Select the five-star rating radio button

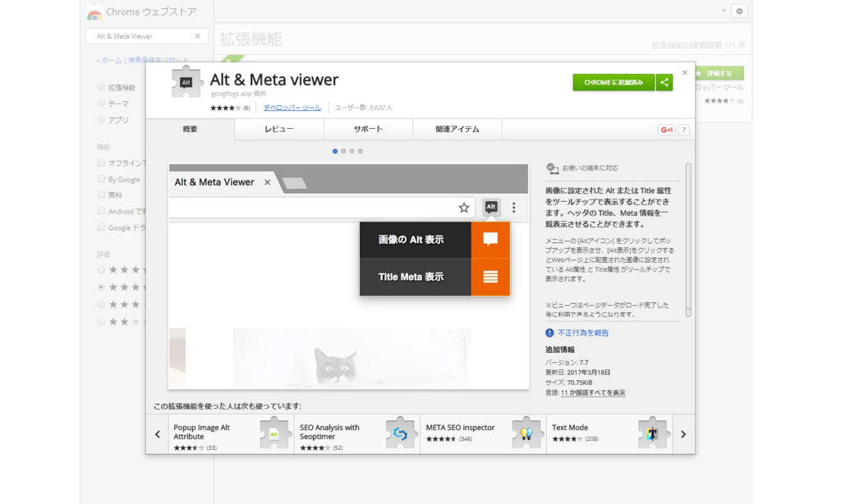101,270
